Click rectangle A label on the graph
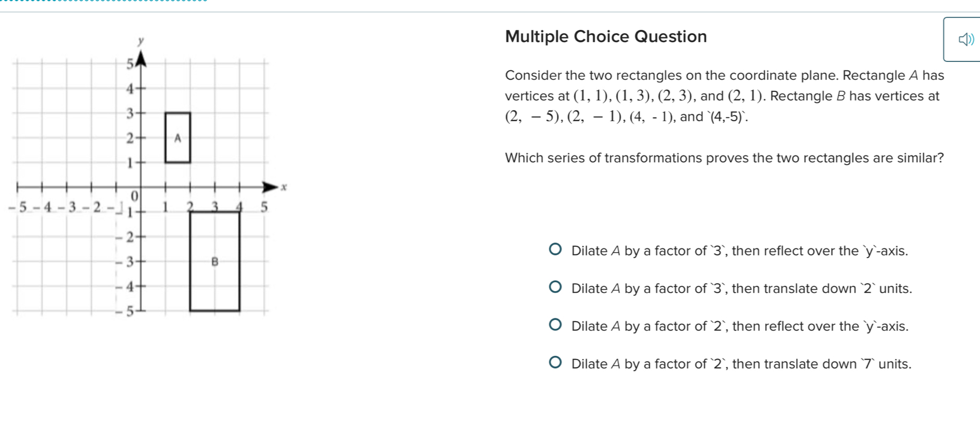The height and width of the screenshot is (437, 980). pos(178,138)
